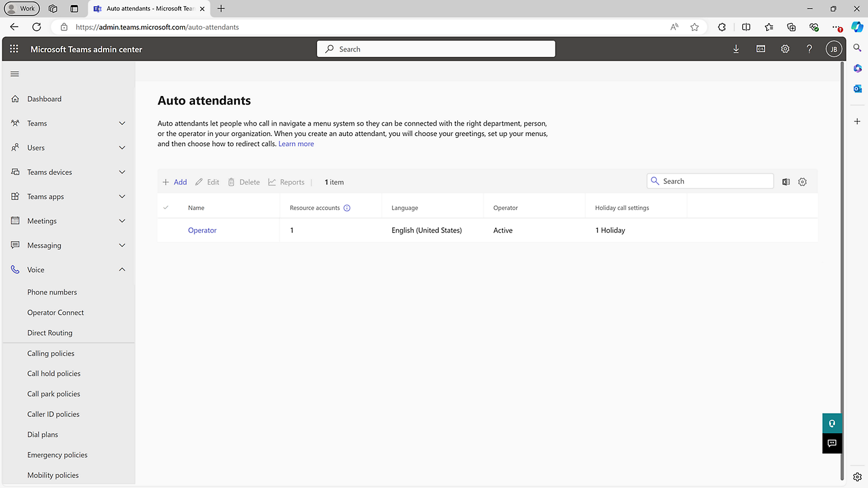Image resolution: width=868 pixels, height=488 pixels.
Task: Open Operator Connect page
Action: [56, 313]
